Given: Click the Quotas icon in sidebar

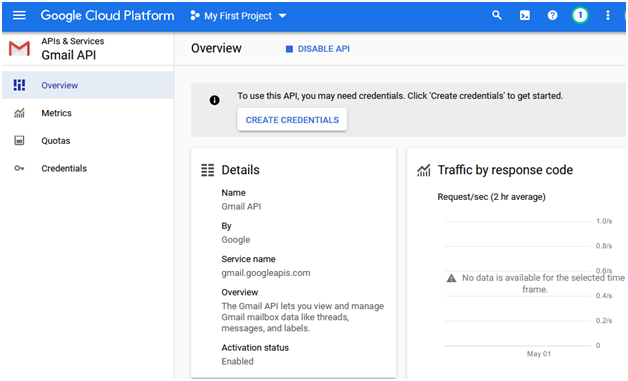Looking at the screenshot, I should point(19,140).
